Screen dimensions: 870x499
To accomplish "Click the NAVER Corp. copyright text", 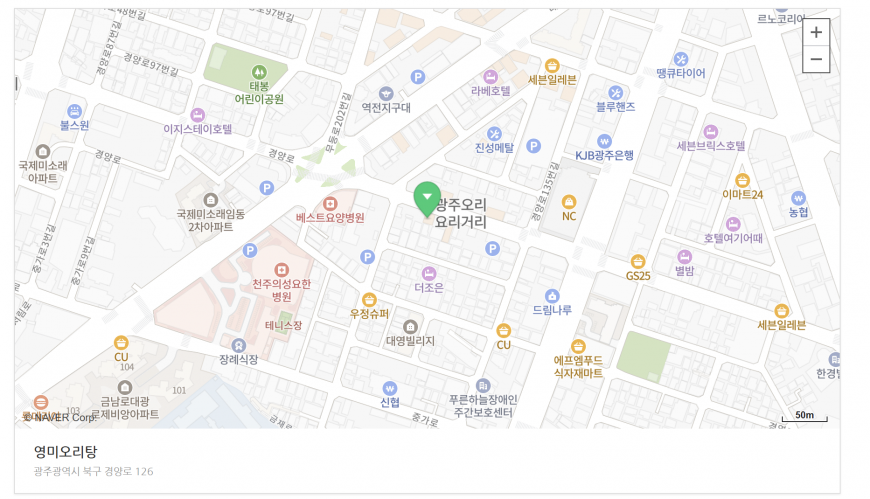I will [60, 417].
